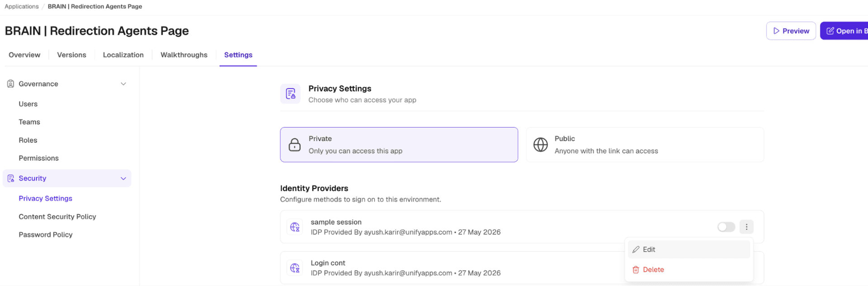Click the globe icon on Public card
Viewport: 868px width, 286px height.
(541, 145)
